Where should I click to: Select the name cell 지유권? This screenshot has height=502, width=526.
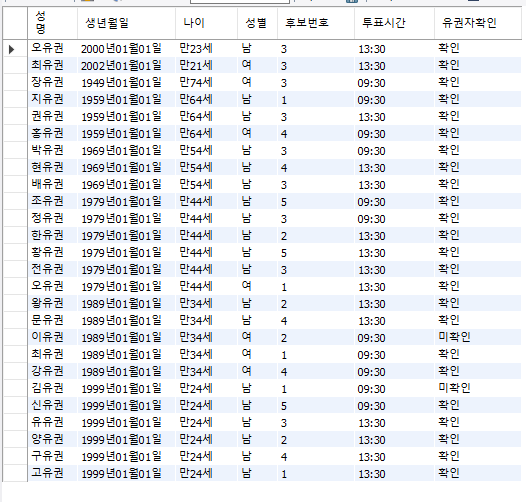click(x=53, y=100)
